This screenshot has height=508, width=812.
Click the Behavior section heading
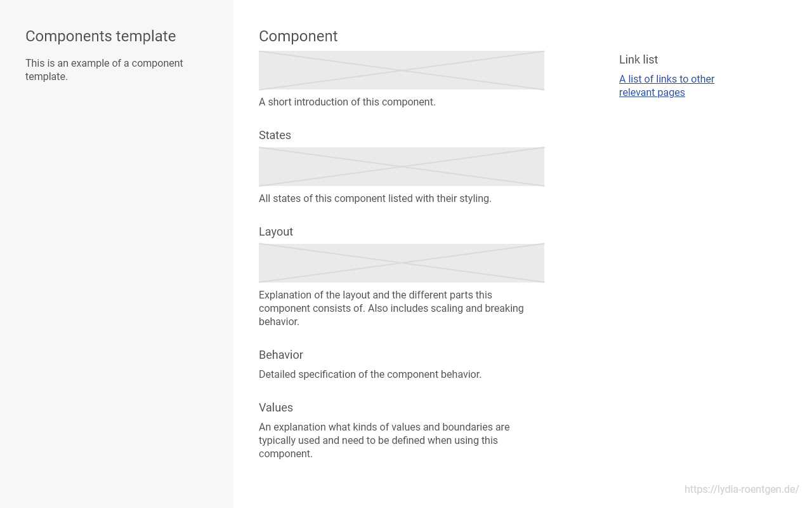[281, 355]
